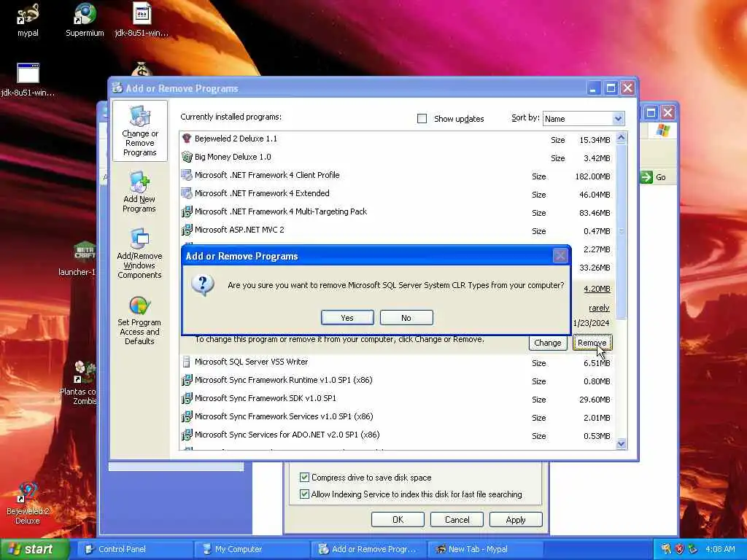This screenshot has width=747, height=560.
Task: Open the mypal desktop shortcut
Action: coord(28,20)
